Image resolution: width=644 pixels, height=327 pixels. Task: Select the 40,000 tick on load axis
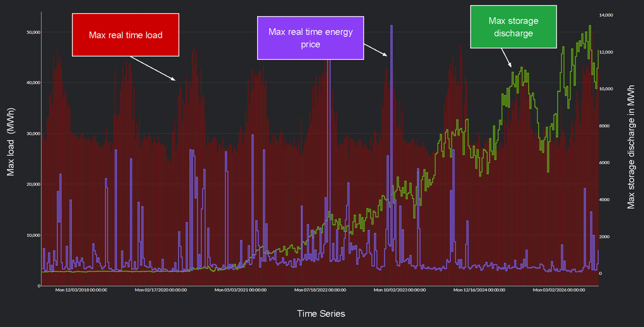tap(33, 83)
